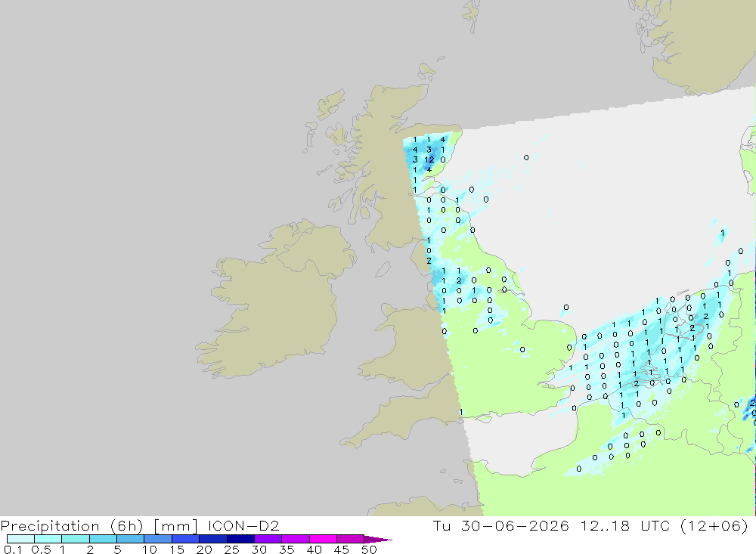Image resolution: width=756 pixels, height=554 pixels.
Task: Select the legend swatch between 10 and 15
Action: tap(158, 539)
